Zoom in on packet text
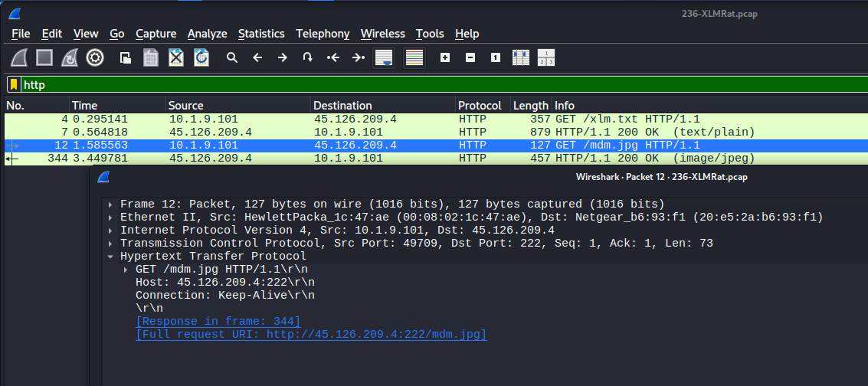Screen dimensions: 868x386 click(x=444, y=57)
